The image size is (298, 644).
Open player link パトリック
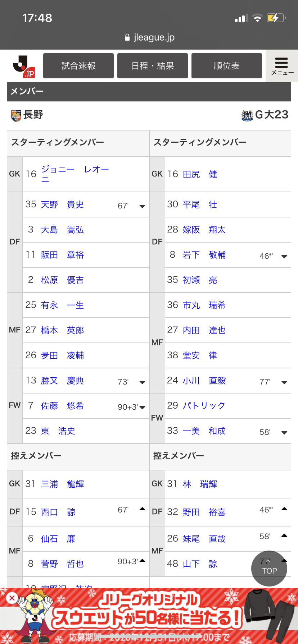(204, 406)
